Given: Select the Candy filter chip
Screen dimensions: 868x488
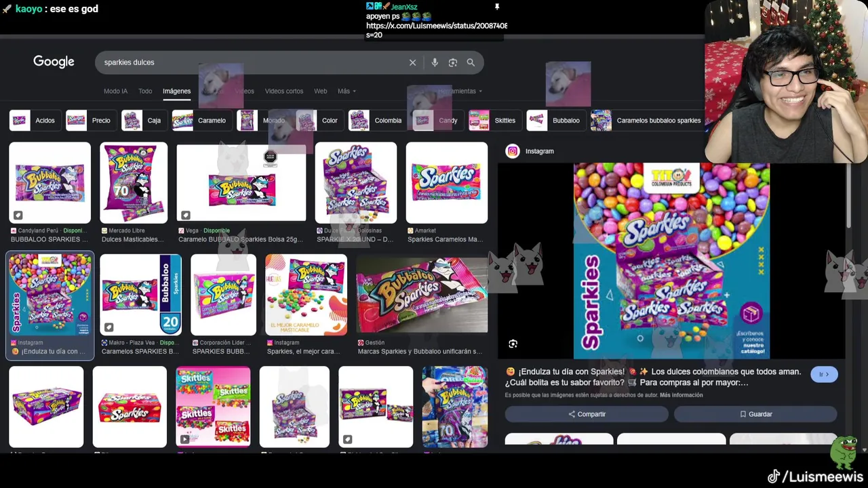Looking at the screenshot, I should [437, 121].
